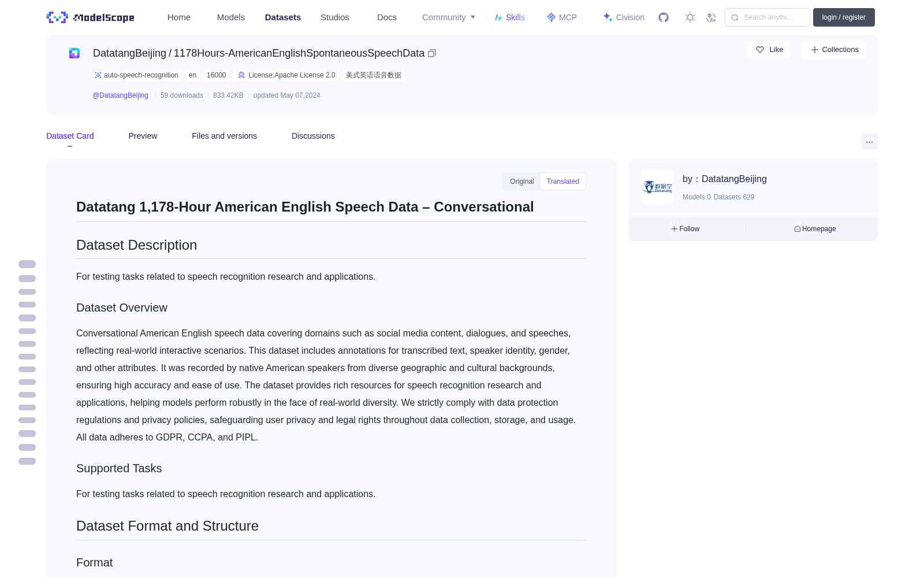This screenshot has width=924, height=578.
Task: Switch site language with the translate icon
Action: click(x=711, y=17)
